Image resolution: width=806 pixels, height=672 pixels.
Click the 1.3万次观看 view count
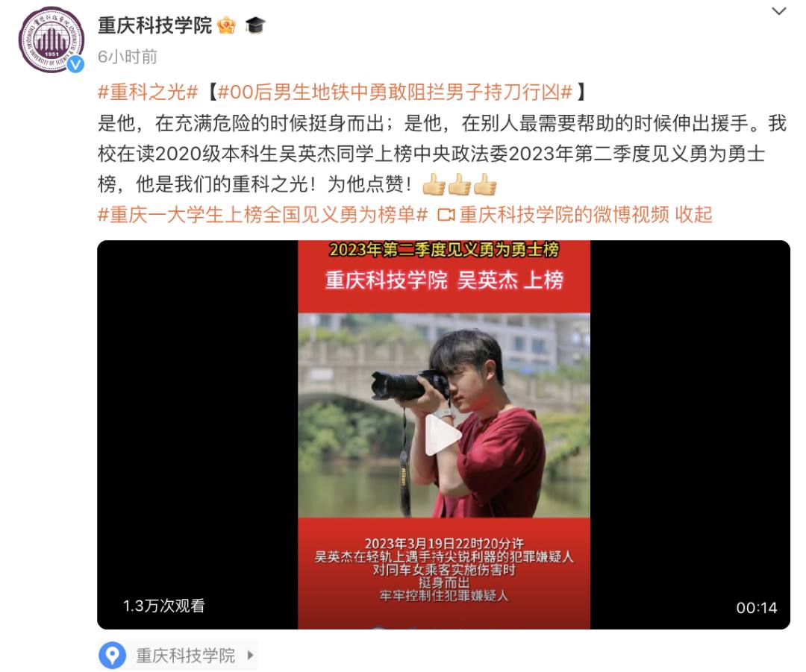point(163,606)
